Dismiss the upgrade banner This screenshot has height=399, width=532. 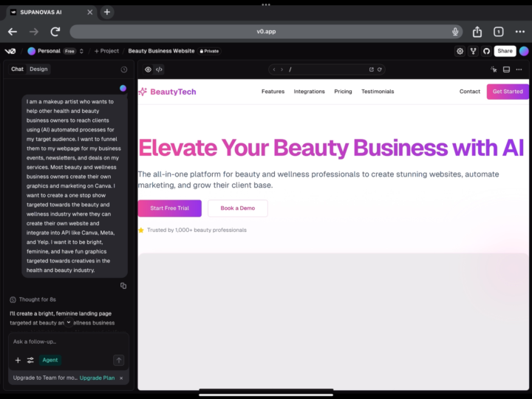coord(121,378)
